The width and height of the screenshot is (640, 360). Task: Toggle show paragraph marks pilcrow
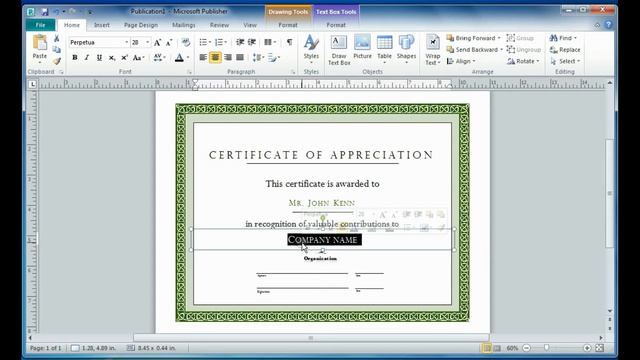pyautogui.click(x=289, y=42)
